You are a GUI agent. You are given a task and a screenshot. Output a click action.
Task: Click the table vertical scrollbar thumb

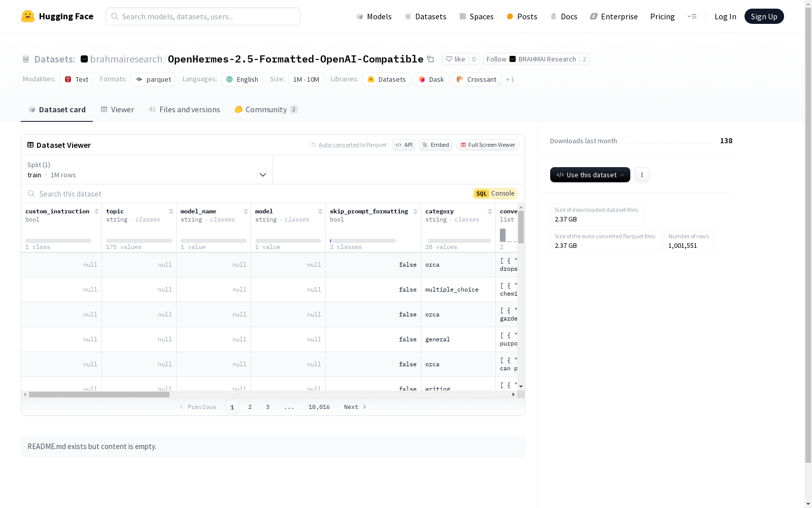[521, 227]
